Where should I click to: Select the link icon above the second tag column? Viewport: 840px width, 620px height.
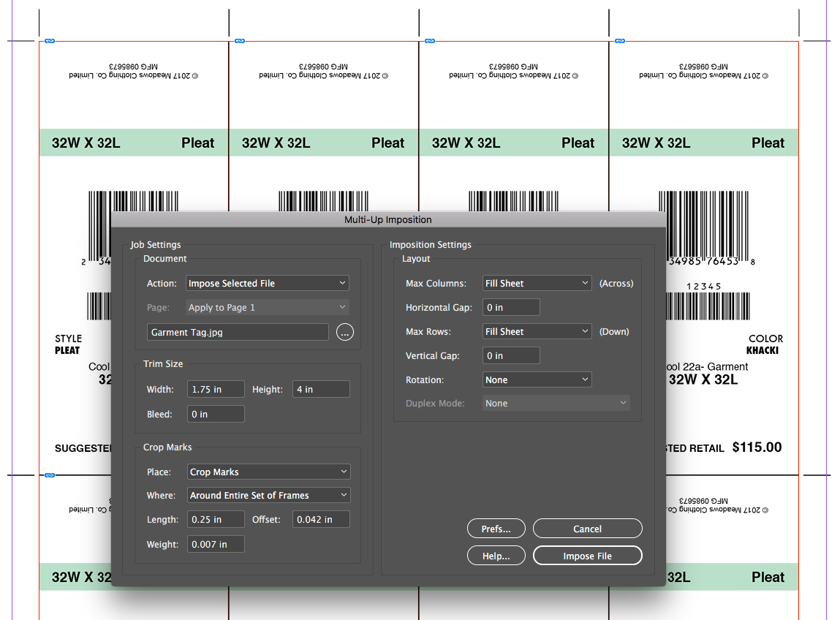point(239,42)
